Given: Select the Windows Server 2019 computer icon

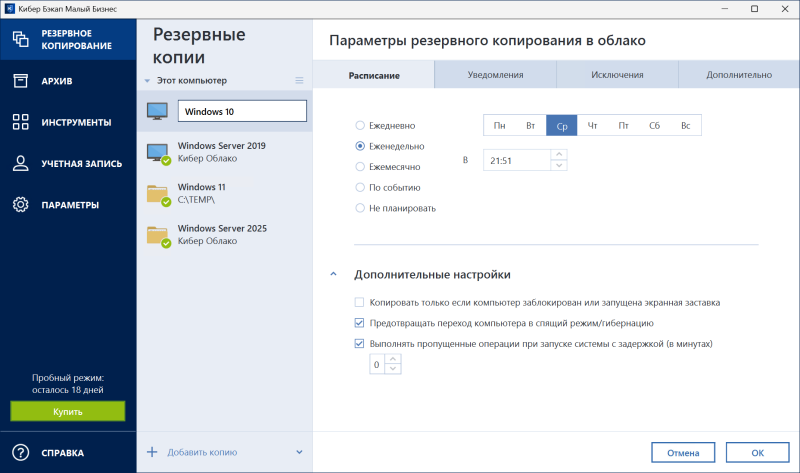Looking at the screenshot, I should (158, 152).
